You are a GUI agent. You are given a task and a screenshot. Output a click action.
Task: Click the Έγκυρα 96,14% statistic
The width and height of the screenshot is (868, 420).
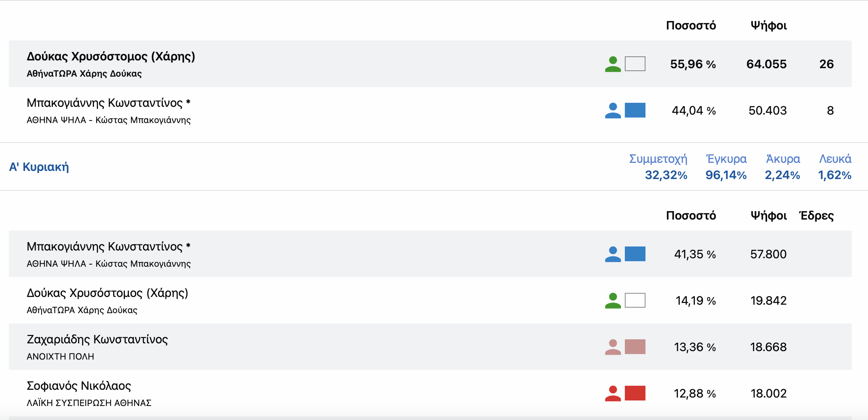coord(726,167)
